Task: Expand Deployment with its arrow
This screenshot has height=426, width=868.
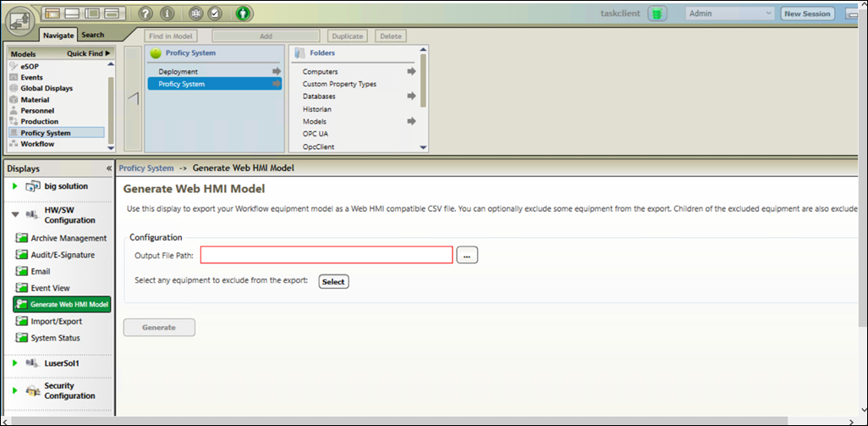Action: tap(277, 71)
